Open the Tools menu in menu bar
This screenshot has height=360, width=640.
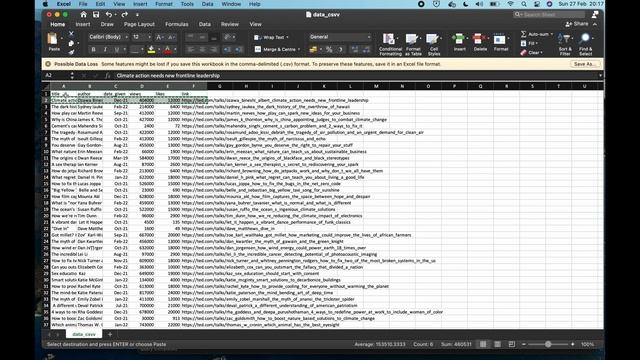[187, 4]
